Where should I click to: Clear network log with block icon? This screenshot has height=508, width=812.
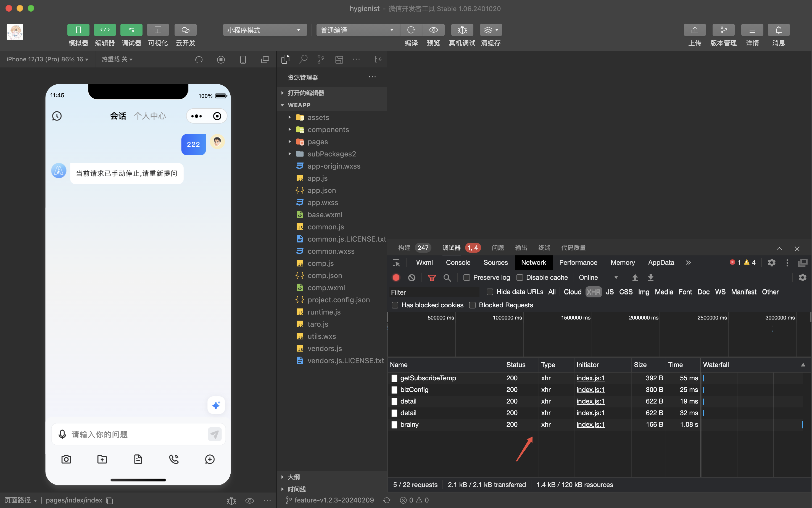coord(412,277)
